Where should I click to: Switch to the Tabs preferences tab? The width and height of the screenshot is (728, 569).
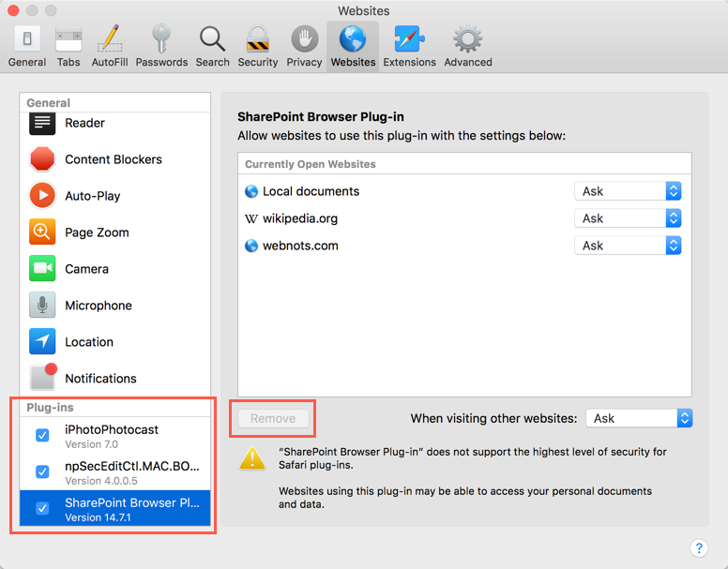[x=68, y=46]
